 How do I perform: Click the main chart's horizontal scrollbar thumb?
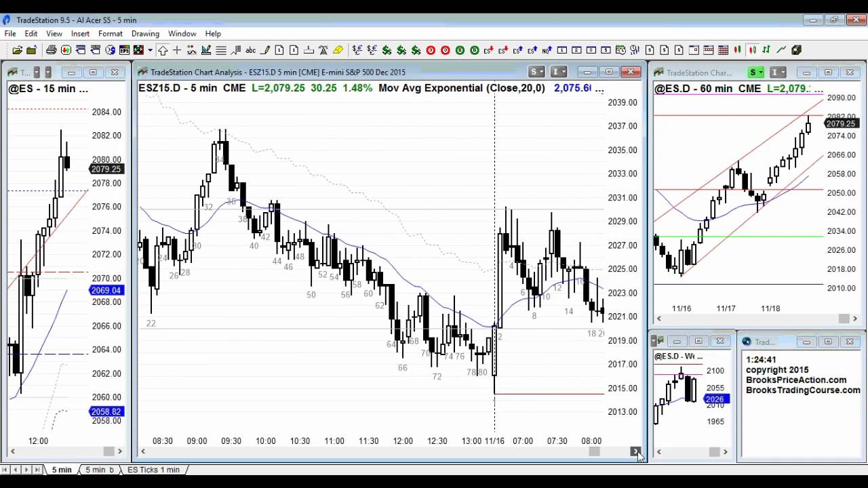[594, 451]
